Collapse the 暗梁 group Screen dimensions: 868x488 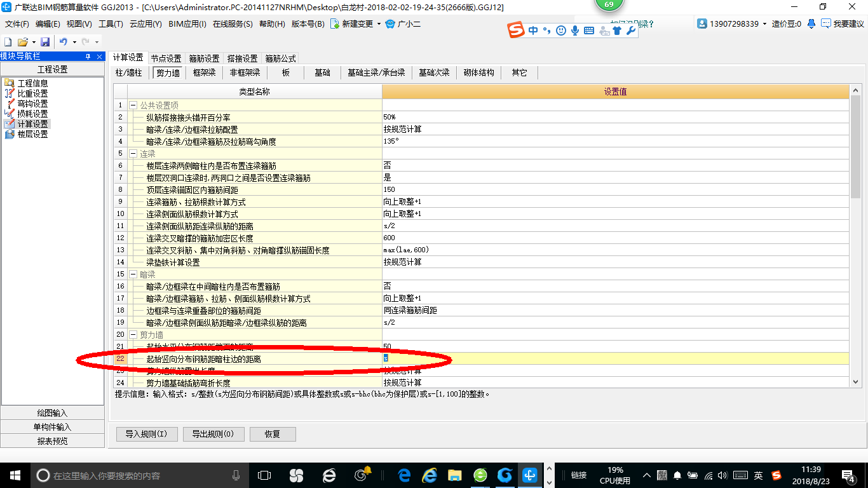pyautogui.click(x=133, y=274)
